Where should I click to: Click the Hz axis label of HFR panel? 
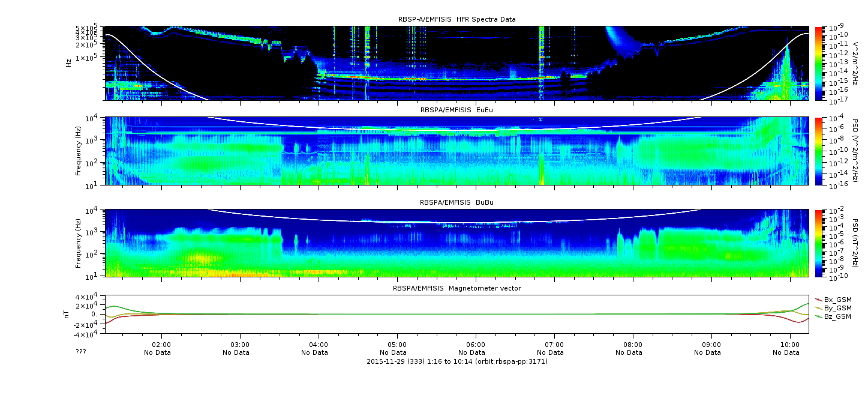69,63
